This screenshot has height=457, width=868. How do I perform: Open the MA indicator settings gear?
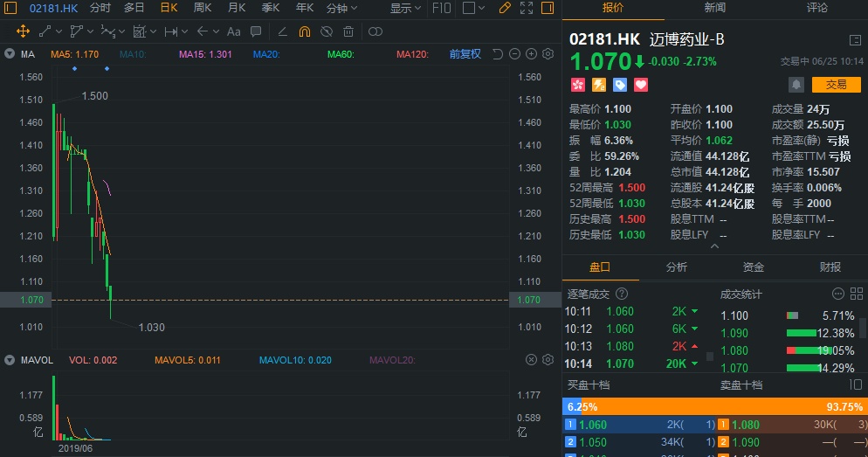point(548,54)
